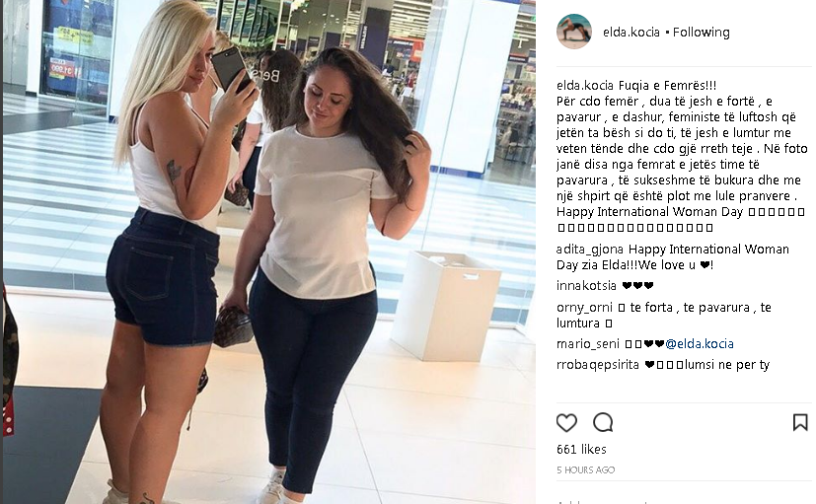Viewport: 816px width, 504px height.
Task: Open the @elda.kocia mention link
Action: click(700, 344)
